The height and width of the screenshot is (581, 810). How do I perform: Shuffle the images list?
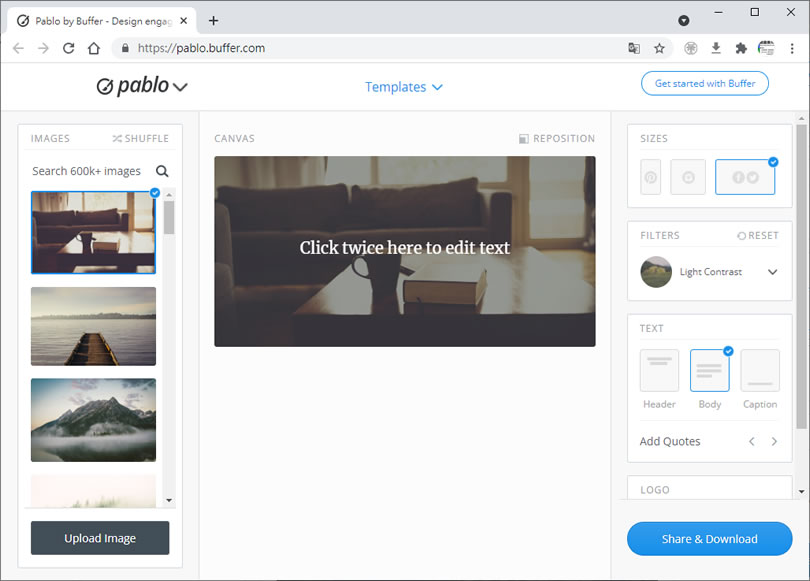140,139
